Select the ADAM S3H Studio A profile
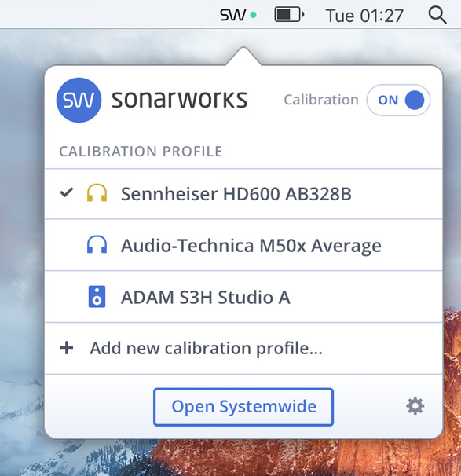This screenshot has width=461, height=476. 243,297
